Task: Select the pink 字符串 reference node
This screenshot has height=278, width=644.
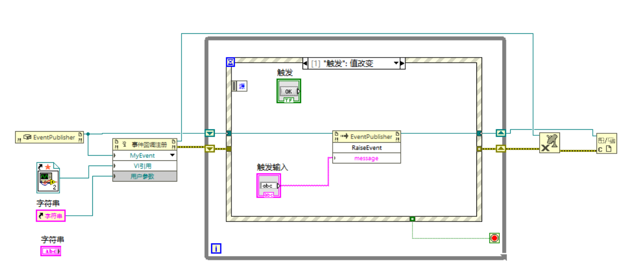Action: (51, 216)
